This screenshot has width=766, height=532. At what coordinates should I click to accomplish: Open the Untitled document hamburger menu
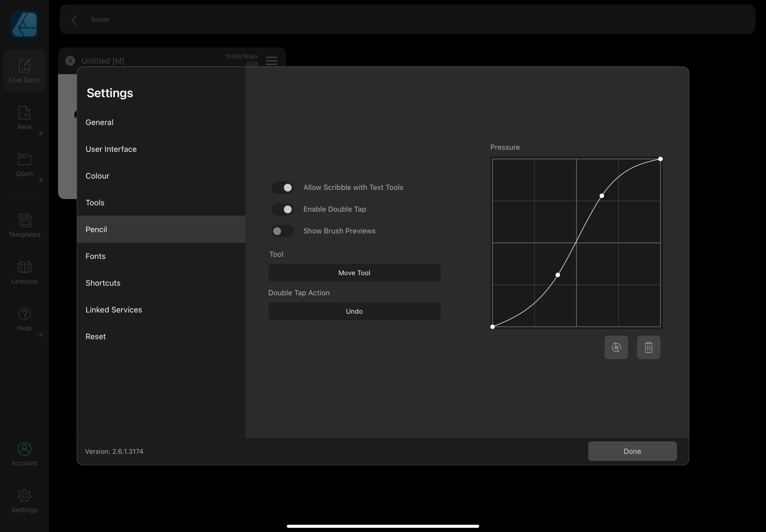(271, 61)
